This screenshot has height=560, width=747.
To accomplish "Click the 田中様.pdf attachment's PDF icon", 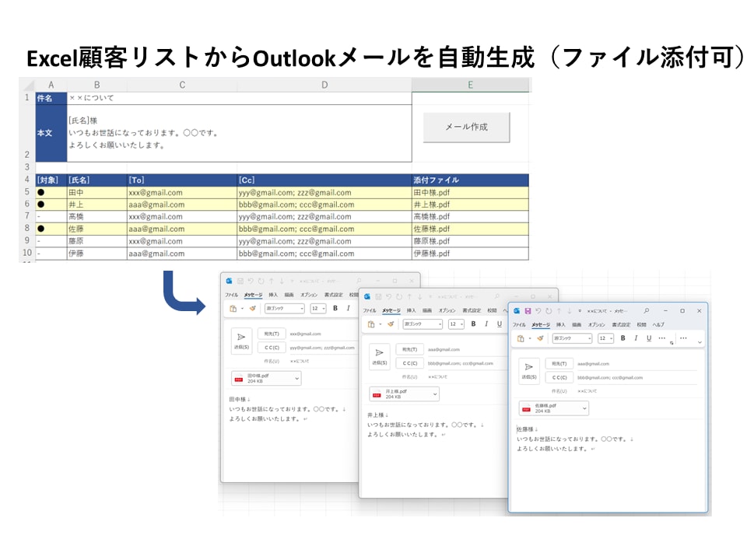I will [x=239, y=379].
